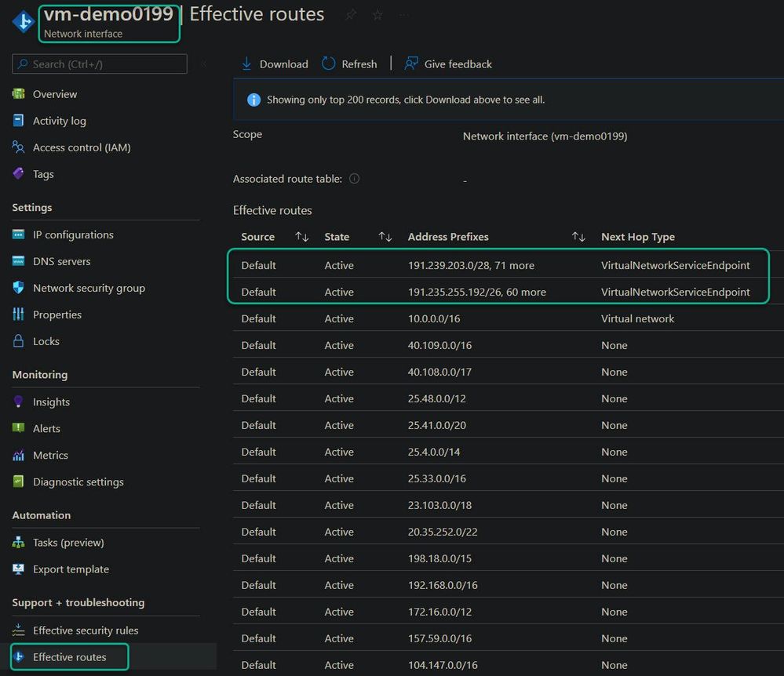Image resolution: width=784 pixels, height=676 pixels.
Task: Click the Refresh icon
Action: (x=329, y=64)
